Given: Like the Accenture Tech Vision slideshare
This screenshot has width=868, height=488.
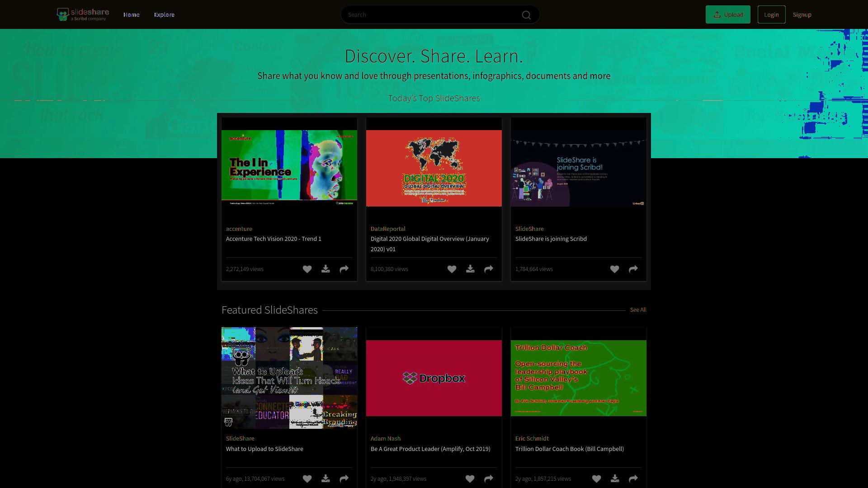Looking at the screenshot, I should coord(307,269).
